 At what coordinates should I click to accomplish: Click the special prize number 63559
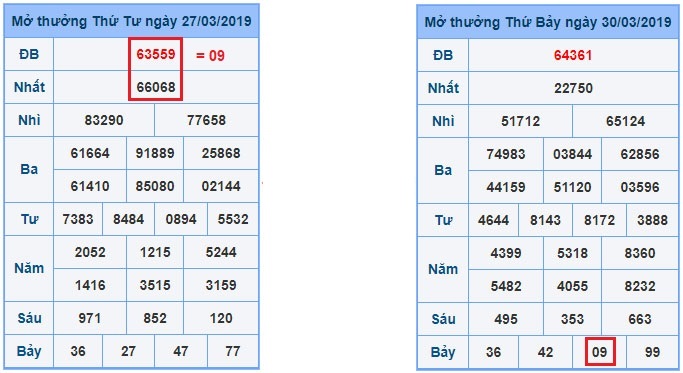point(156,54)
